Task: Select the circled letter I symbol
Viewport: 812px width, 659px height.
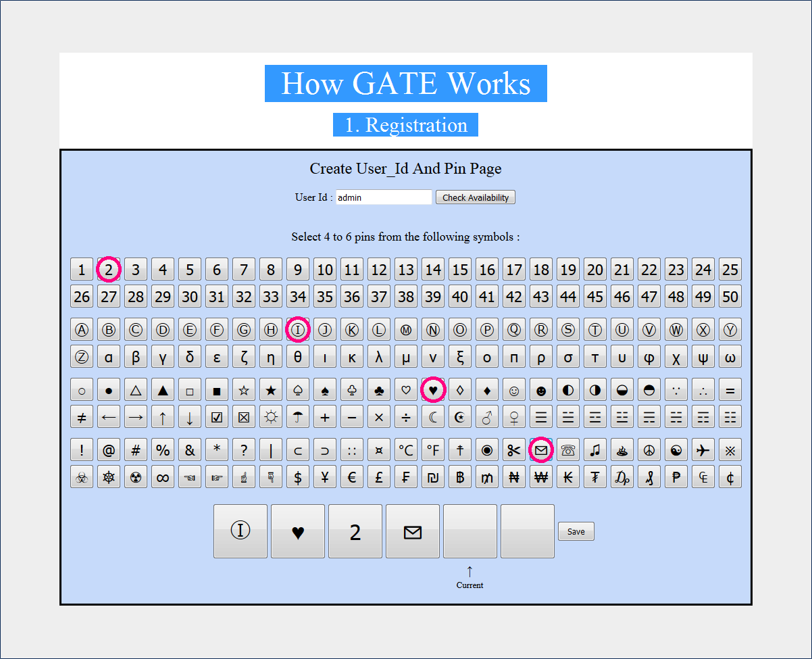Action: [298, 330]
